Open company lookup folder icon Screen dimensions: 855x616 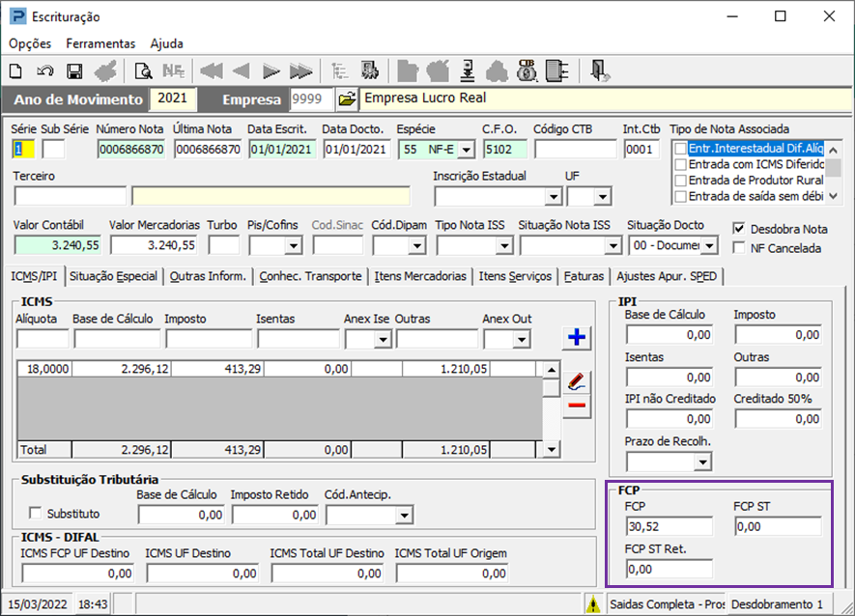click(x=347, y=99)
